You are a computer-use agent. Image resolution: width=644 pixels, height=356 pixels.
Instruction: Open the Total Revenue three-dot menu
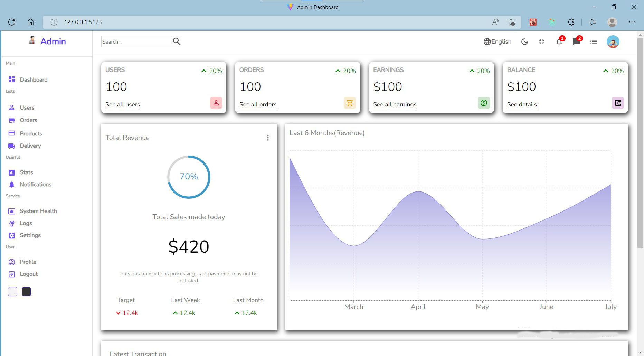pyautogui.click(x=268, y=138)
